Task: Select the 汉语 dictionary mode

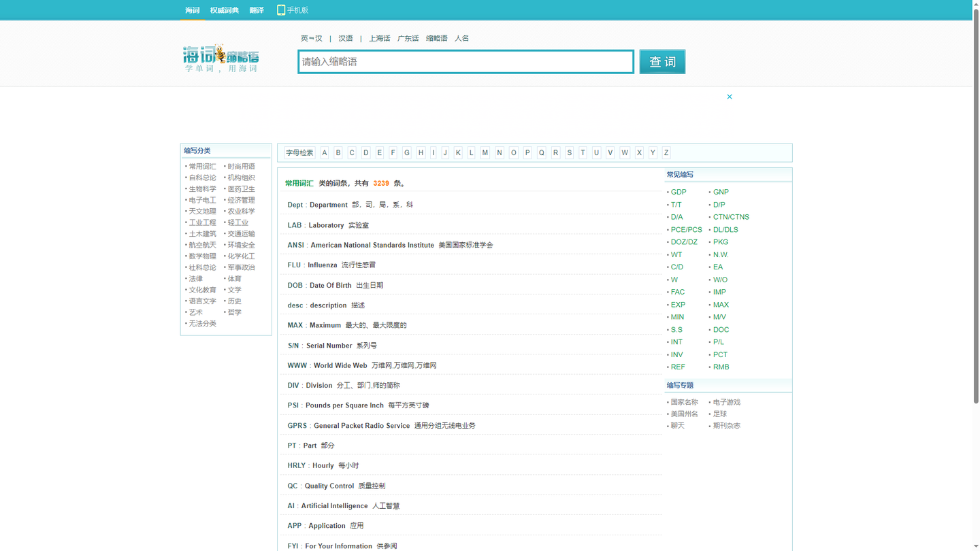Action: pyautogui.click(x=346, y=39)
